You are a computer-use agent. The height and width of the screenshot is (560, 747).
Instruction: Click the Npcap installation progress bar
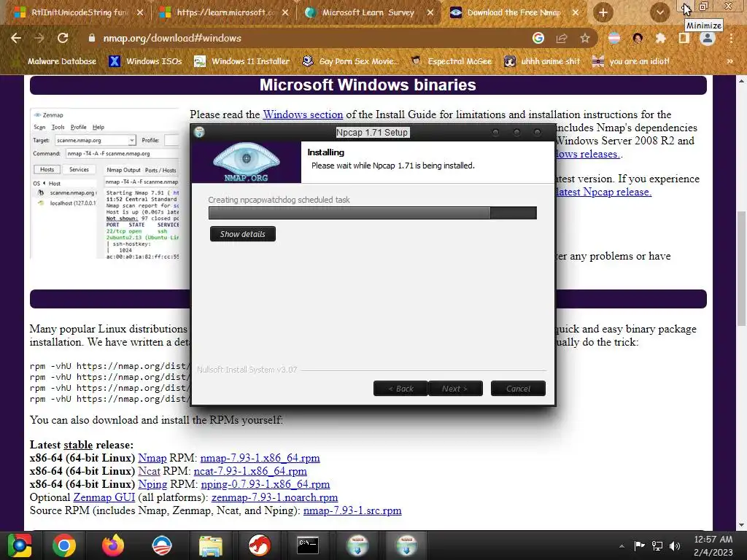373,213
